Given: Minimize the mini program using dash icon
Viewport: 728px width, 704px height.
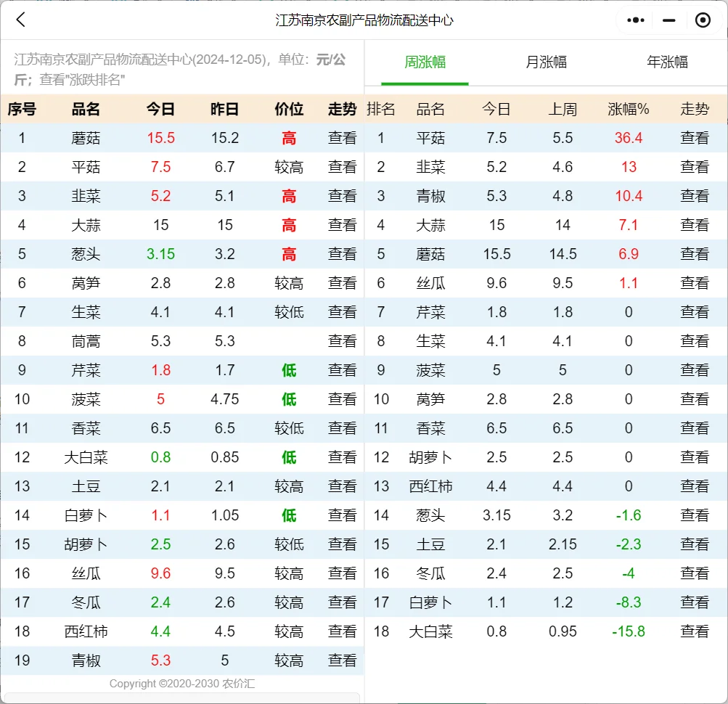Looking at the screenshot, I should tap(668, 20).
